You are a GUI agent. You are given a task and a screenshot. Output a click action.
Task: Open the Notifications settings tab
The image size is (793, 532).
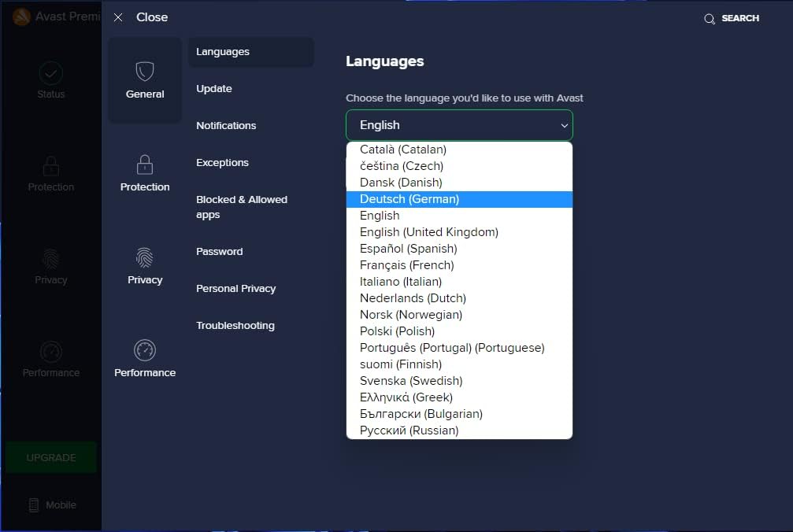coord(226,125)
